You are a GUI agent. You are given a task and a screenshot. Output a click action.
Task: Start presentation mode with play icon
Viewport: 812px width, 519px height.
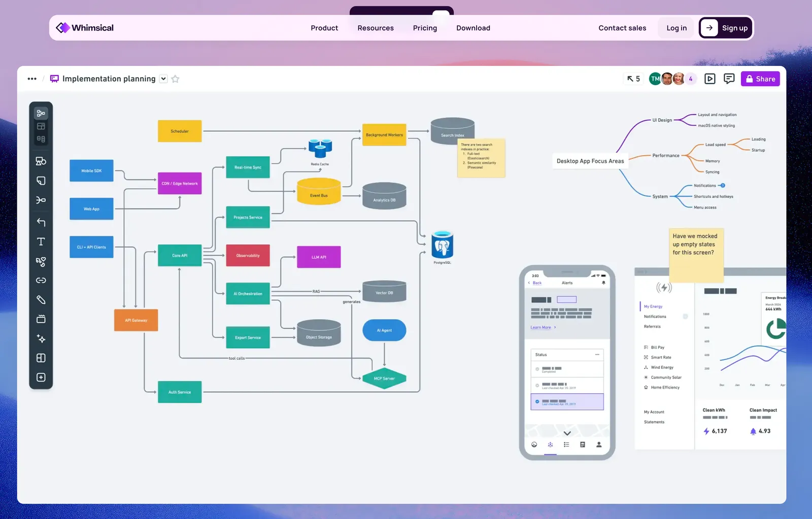point(710,79)
